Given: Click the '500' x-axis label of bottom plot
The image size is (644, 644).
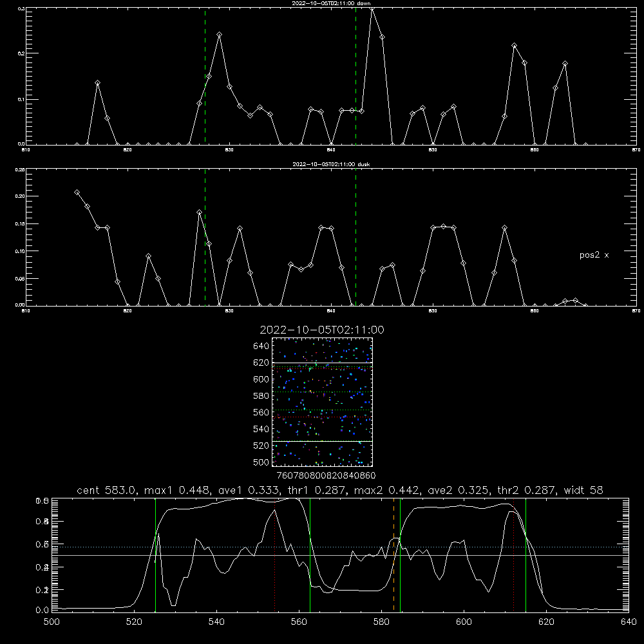Looking at the screenshot, I should pyautogui.click(x=52, y=622).
